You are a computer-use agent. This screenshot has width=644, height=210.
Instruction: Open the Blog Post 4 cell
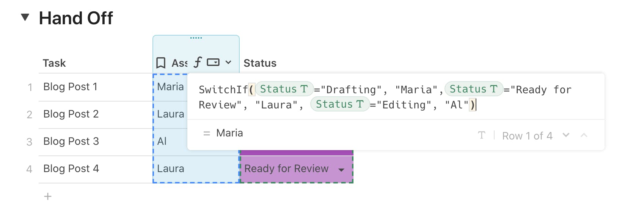click(x=96, y=169)
